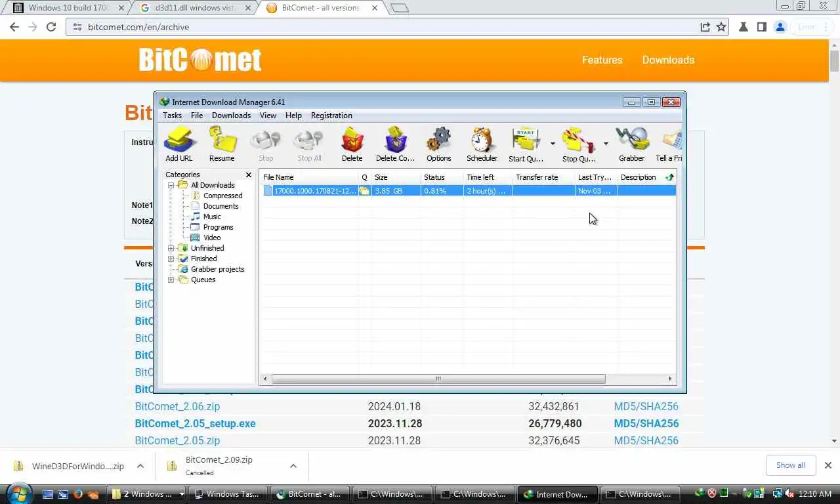
Task: Reload the browser page
Action: coord(51,27)
